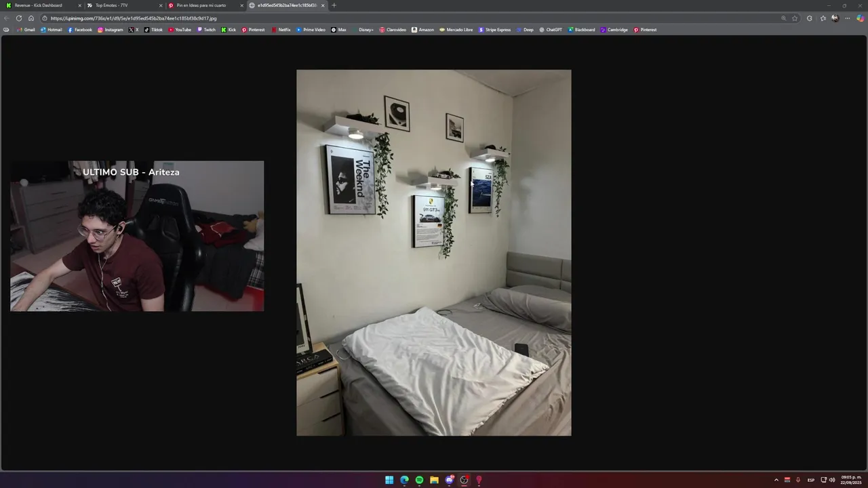Switch to Top Emotes - 7TV tab
This screenshot has height=488, width=868.
pos(123,5)
